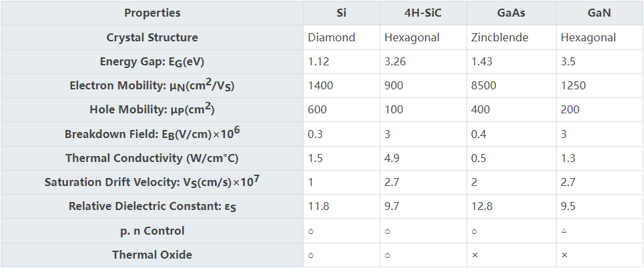Select the GaN column header

coord(599,13)
